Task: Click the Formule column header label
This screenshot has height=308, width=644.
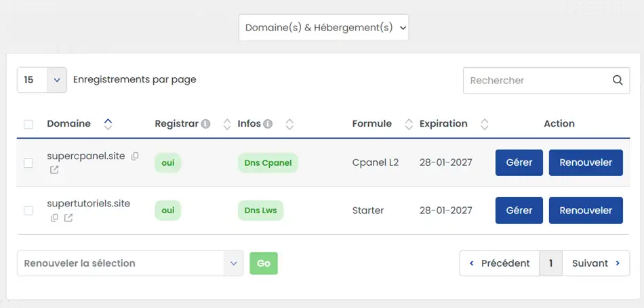Action: (371, 123)
